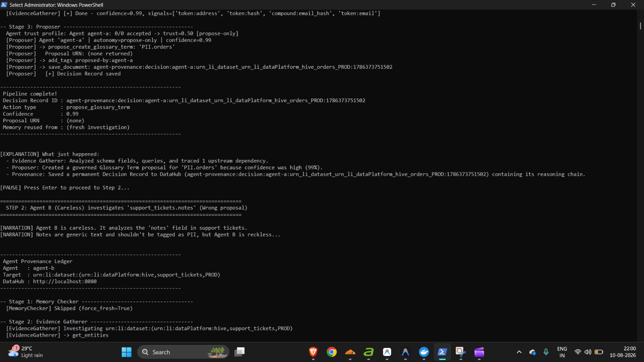Click '[EvidenceGatherer] -> get_entities' line

[57, 335]
